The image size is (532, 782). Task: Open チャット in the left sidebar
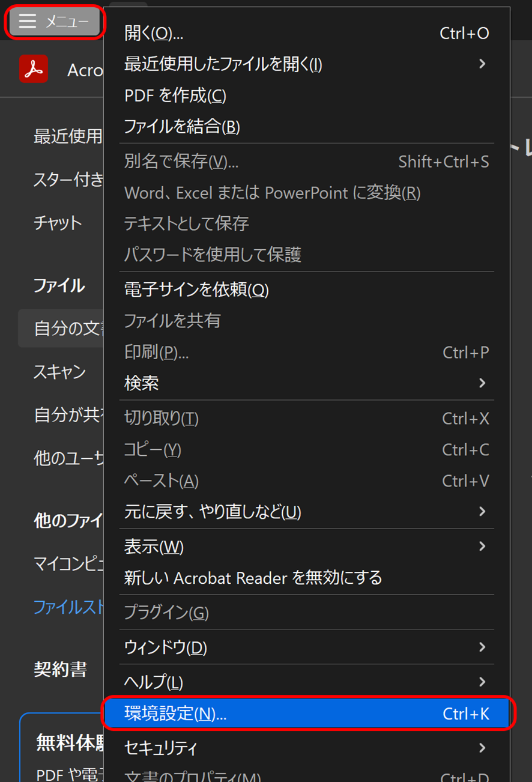click(58, 223)
